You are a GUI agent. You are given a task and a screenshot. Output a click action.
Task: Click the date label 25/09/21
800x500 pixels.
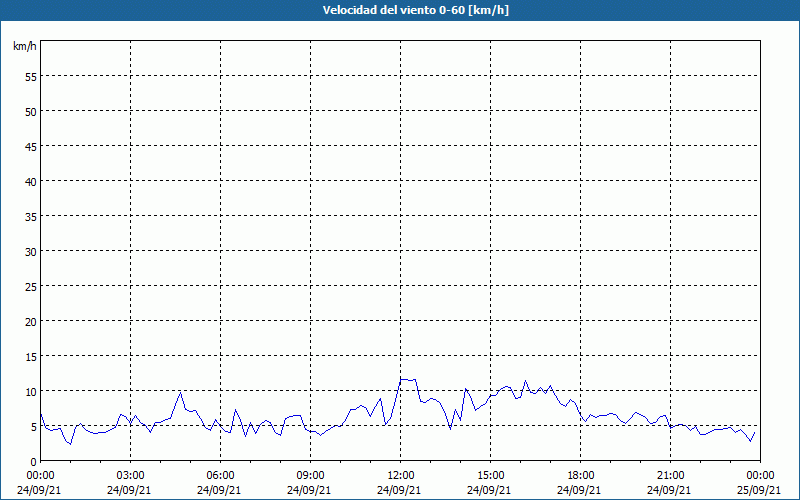[x=759, y=490]
